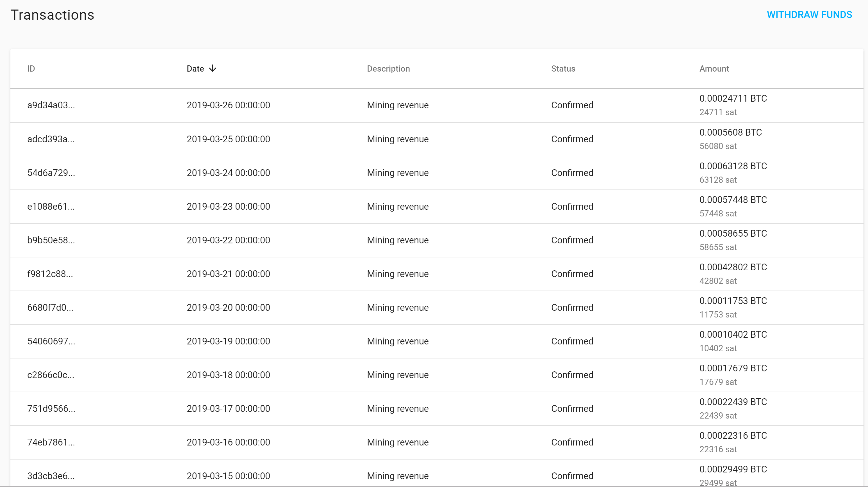Click amount 0.00029499 BTC
This screenshot has height=489, width=868.
pos(733,469)
